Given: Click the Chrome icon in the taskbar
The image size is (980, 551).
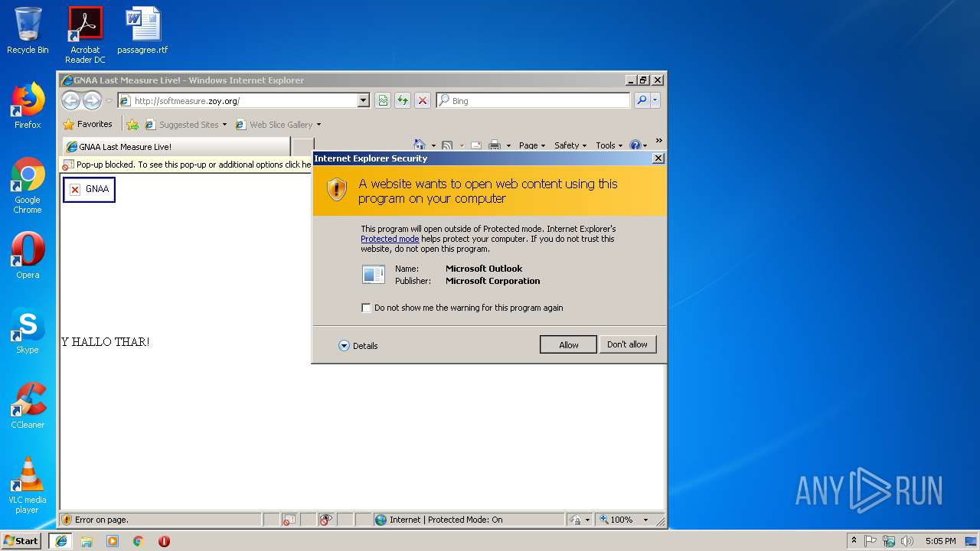Looking at the screenshot, I should [139, 541].
